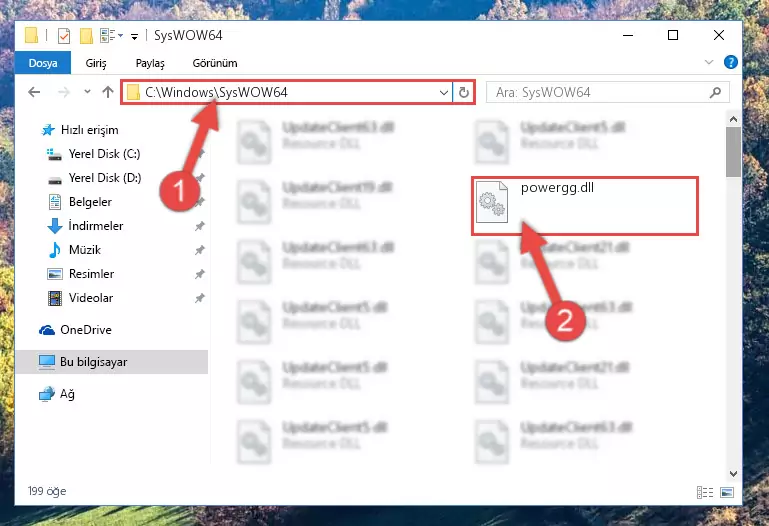Expand the ribbon with the chevron

tap(709, 62)
